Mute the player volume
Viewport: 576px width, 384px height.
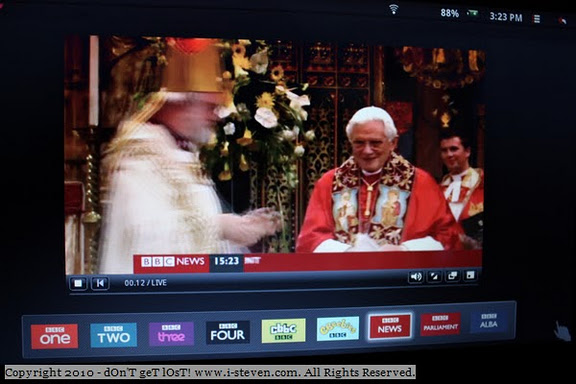416,277
